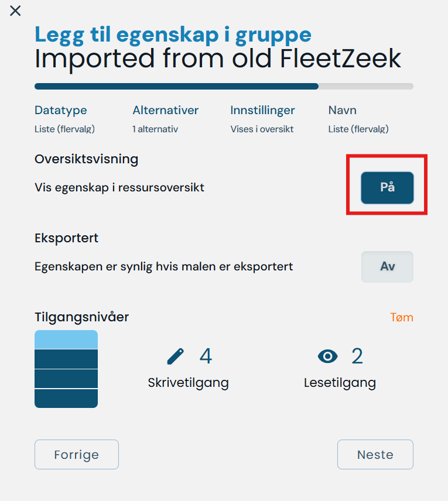
Task: Click the wizard progress bar
Action: 224,86
